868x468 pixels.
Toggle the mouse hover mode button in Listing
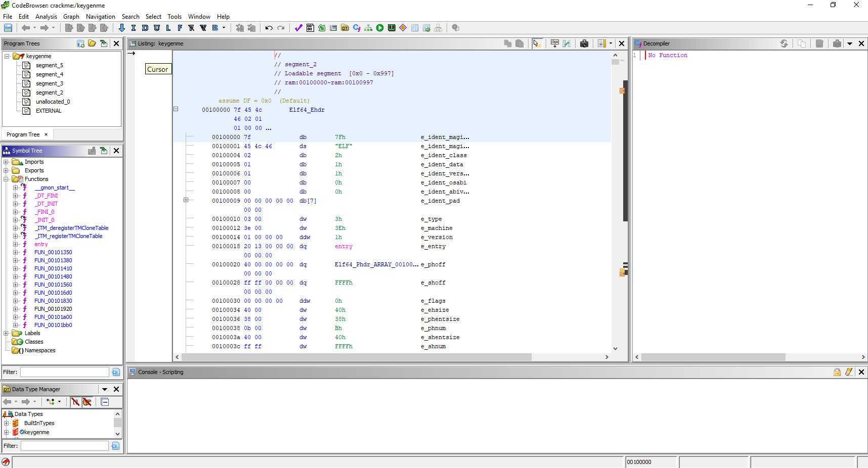[x=537, y=43]
